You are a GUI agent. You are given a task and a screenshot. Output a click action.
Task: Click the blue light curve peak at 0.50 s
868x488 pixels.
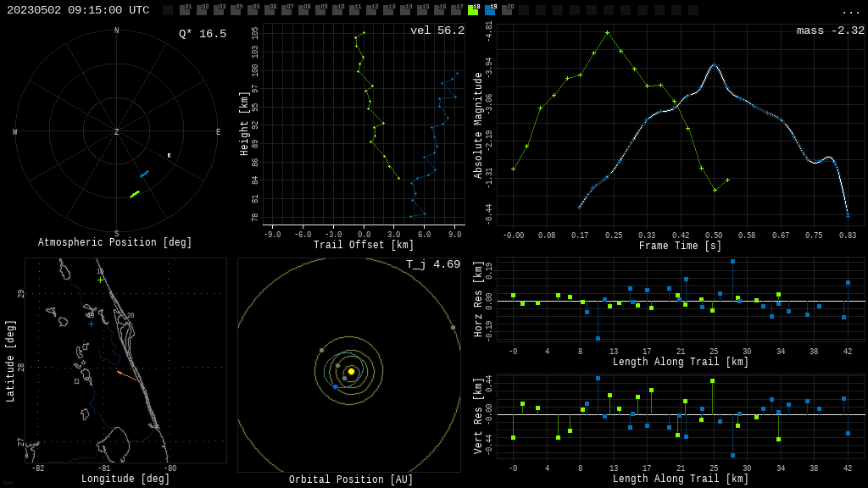(x=714, y=64)
